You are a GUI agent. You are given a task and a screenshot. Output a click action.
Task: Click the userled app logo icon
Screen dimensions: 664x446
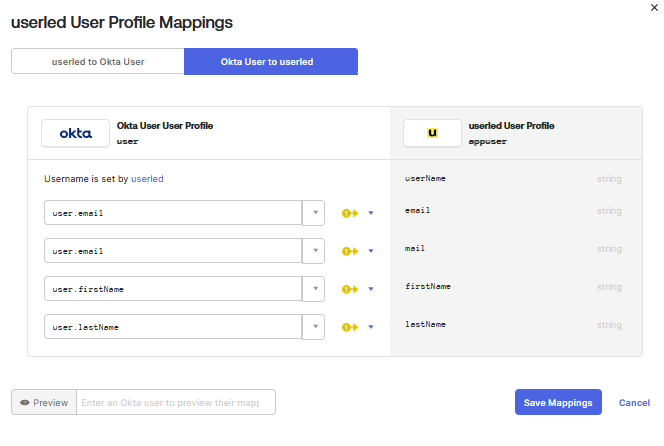coord(432,133)
